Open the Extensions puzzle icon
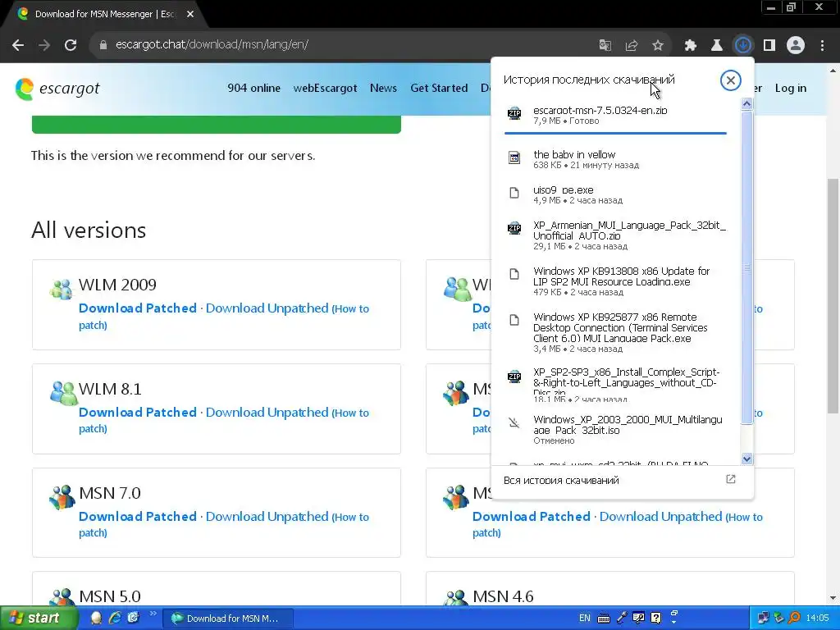The width and height of the screenshot is (840, 630). click(x=691, y=45)
